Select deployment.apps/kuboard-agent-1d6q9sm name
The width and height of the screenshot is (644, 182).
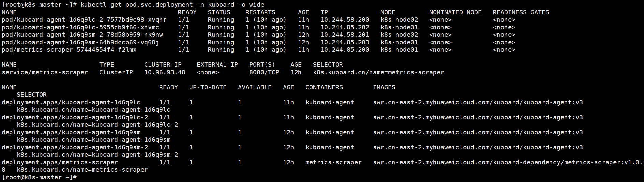pos(71,132)
